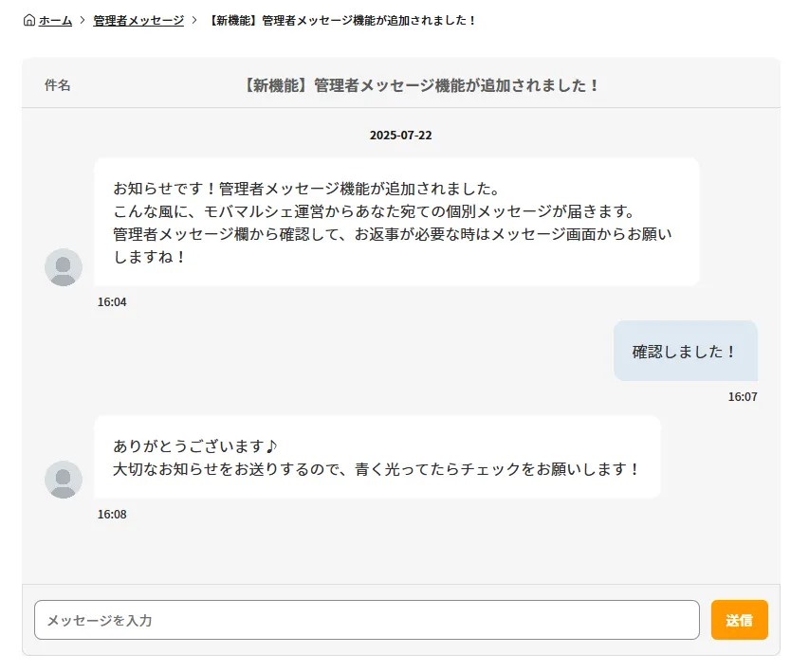Go to the ホーム breadcrumb link
Screen dimensions: 809x672
(x=55, y=21)
